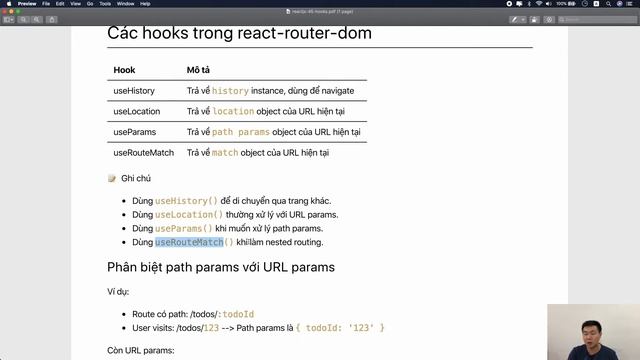Click the ':todoId' code text
The height and width of the screenshot is (360, 640).
coord(236,314)
